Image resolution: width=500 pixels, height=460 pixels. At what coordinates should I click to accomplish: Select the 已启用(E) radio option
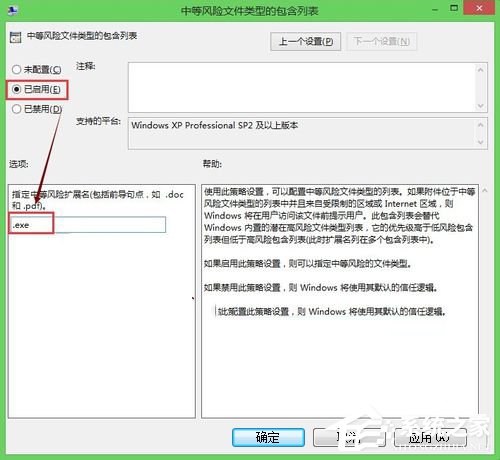click(36, 89)
